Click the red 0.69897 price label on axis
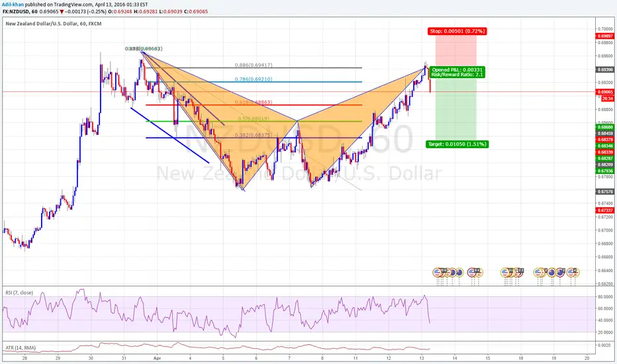Viewport: 617px width, 364px height. click(x=605, y=36)
